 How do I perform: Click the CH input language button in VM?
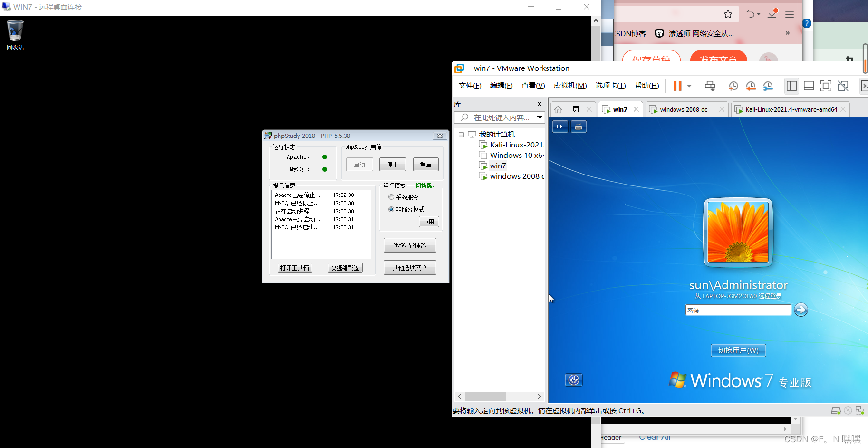[560, 127]
